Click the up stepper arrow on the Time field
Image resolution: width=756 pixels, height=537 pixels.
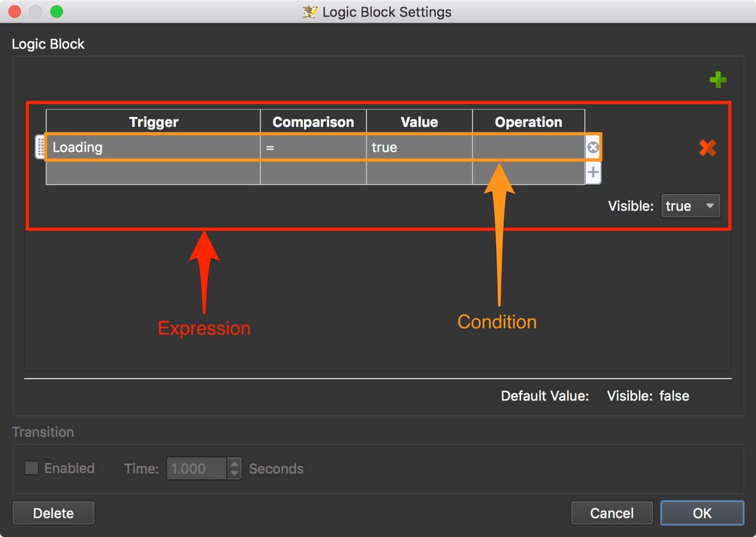(x=234, y=464)
